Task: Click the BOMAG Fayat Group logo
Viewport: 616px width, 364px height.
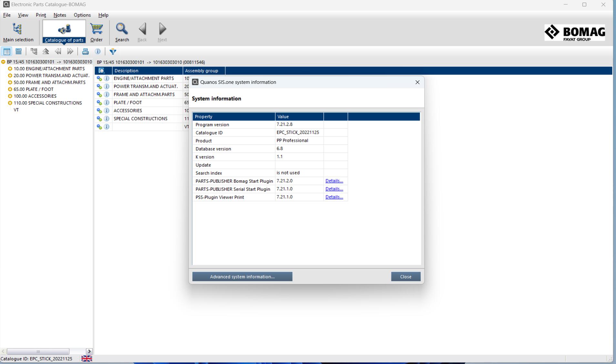Action: click(x=574, y=32)
